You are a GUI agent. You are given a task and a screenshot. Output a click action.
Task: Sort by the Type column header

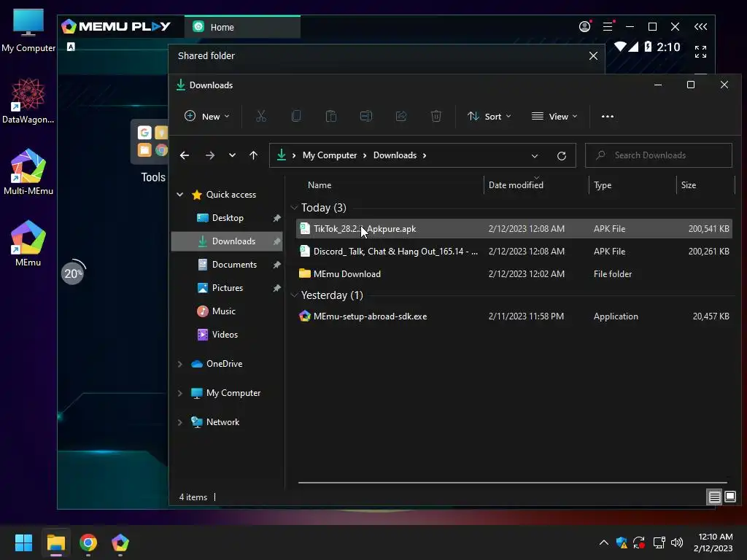pyautogui.click(x=632, y=185)
